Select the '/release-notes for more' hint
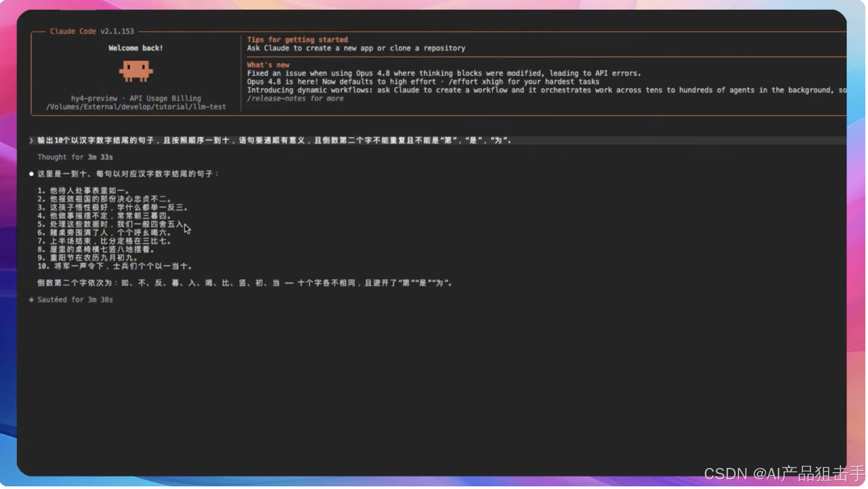 tap(295, 99)
